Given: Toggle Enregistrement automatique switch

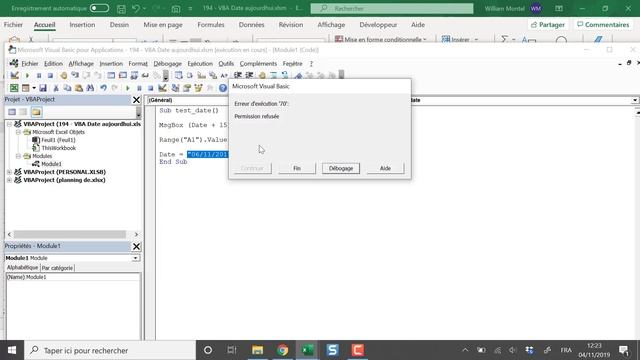Looking at the screenshot, I should (x=99, y=8).
